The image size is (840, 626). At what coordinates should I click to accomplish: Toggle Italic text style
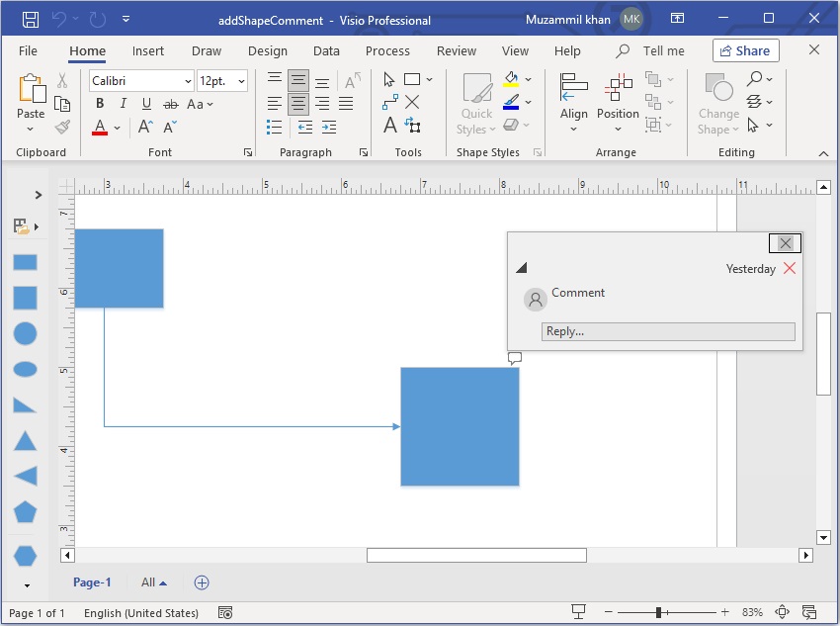pyautogui.click(x=124, y=104)
